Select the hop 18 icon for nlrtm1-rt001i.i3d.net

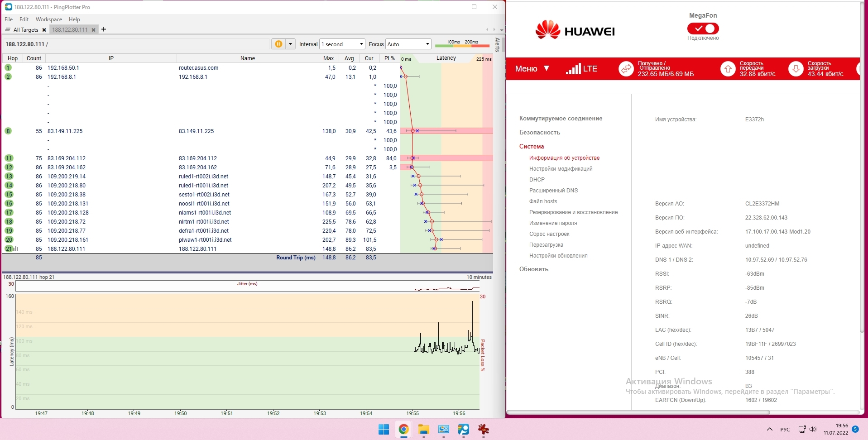[x=9, y=222]
